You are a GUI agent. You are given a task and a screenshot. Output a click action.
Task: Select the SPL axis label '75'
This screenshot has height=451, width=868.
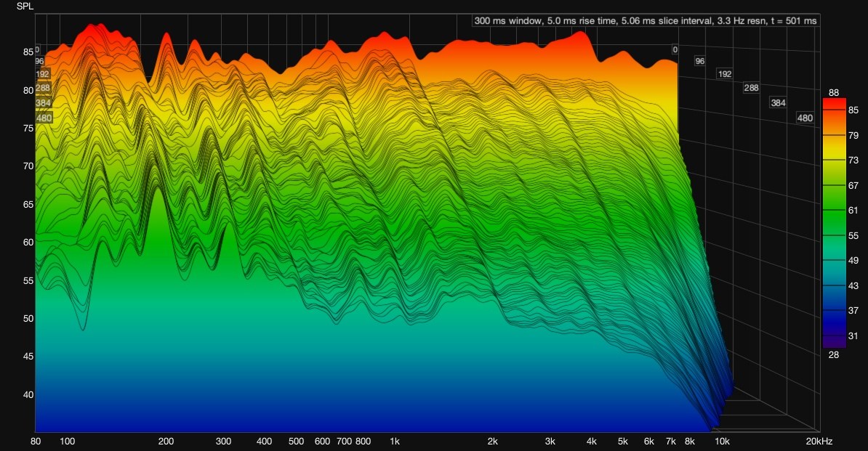coord(28,129)
